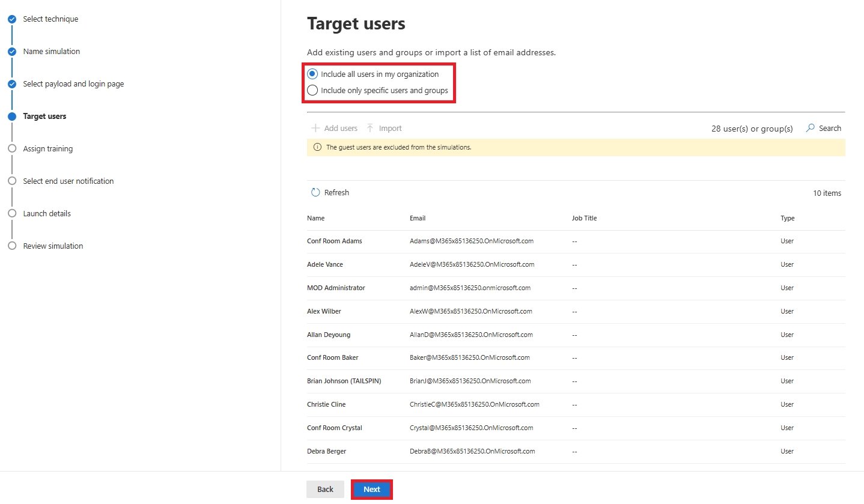The height and width of the screenshot is (504, 864).
Task: Click the Email column header
Action: [x=417, y=218]
